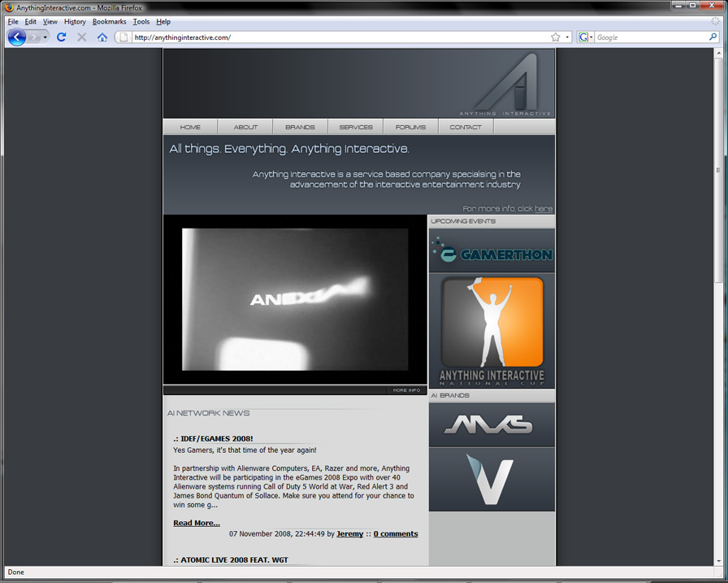Bookmark this page with the star icon

[555, 37]
